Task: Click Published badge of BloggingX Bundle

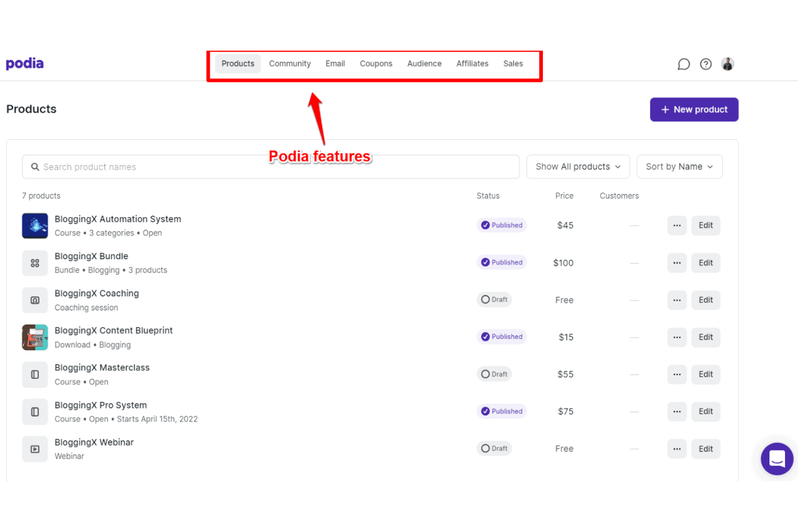Action: 501,262
